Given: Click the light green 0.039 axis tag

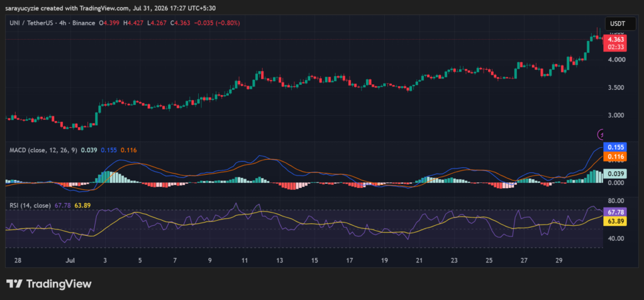Looking at the screenshot, I should [615, 174].
